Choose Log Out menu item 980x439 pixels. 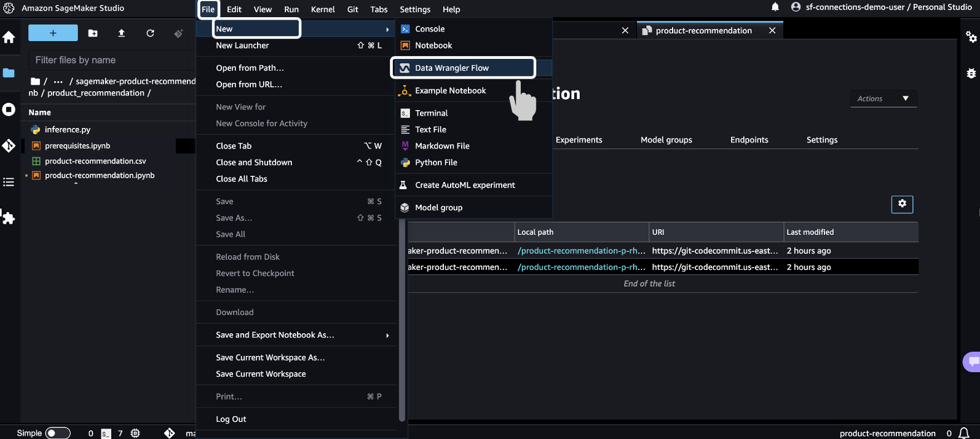(x=297, y=419)
